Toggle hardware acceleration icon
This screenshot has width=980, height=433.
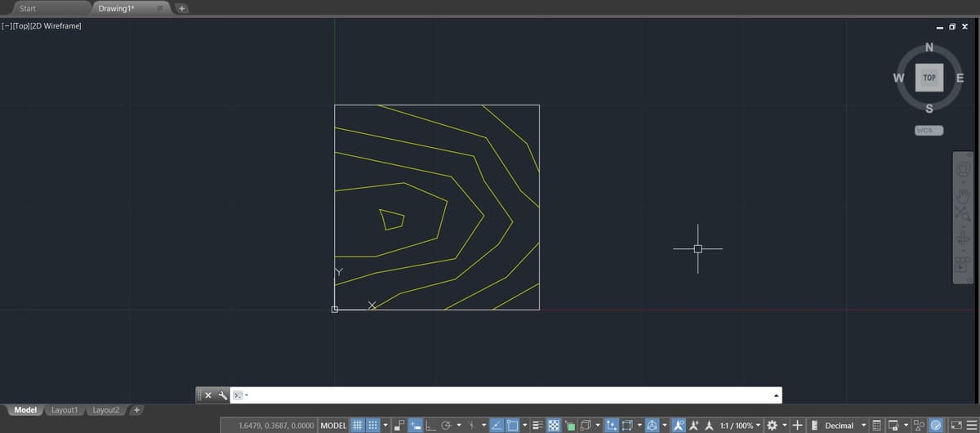pyautogui.click(x=936, y=426)
